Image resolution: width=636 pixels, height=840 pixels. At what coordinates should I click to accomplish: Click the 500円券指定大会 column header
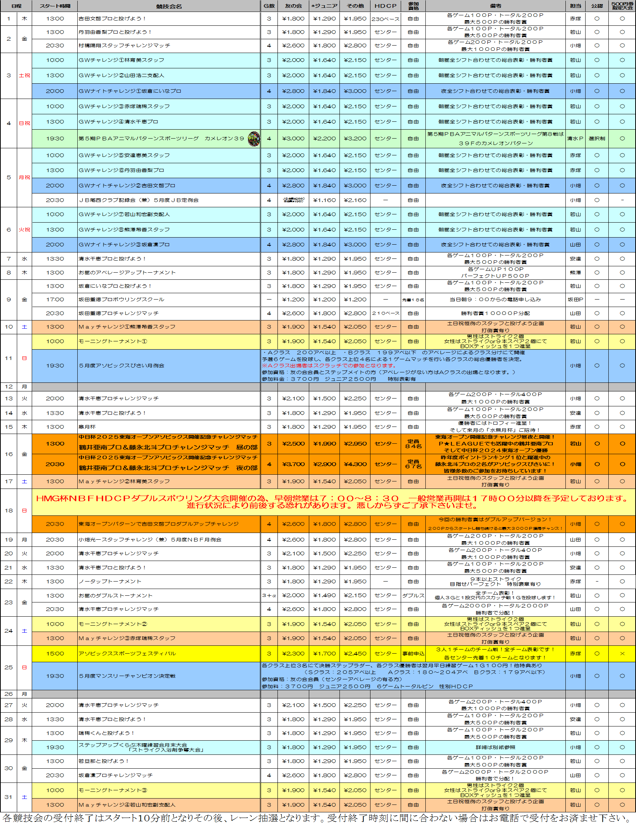coord(622,6)
